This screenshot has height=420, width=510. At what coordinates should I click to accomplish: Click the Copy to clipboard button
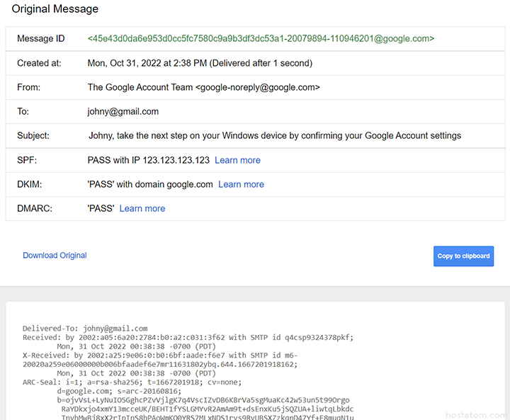463,256
